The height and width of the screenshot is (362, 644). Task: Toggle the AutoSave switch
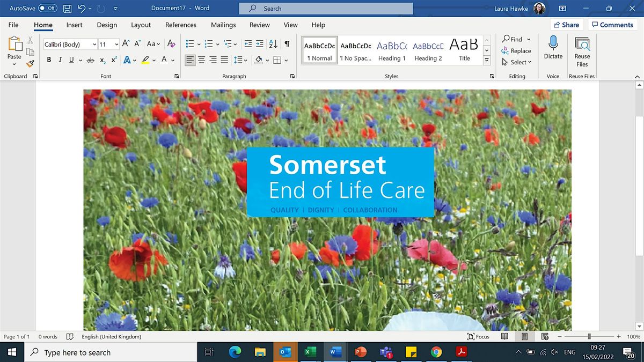(47, 8)
